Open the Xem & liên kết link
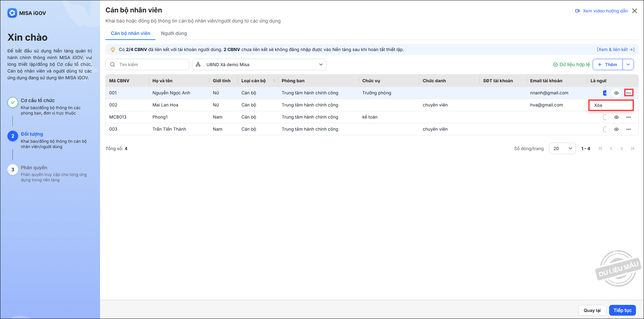The width and height of the screenshot is (644, 319). click(615, 49)
